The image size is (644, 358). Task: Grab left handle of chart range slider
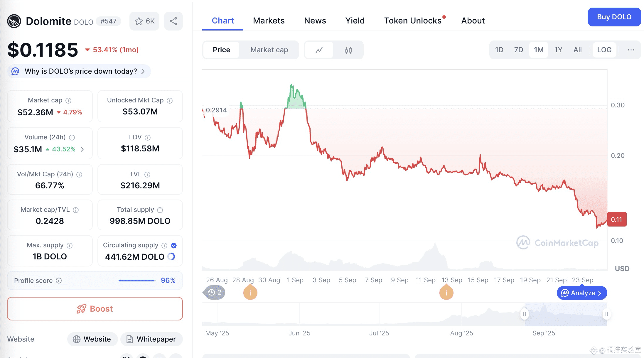point(525,314)
